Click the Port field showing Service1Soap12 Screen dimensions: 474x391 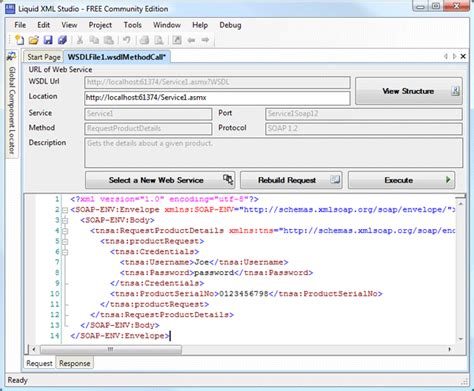364,114
